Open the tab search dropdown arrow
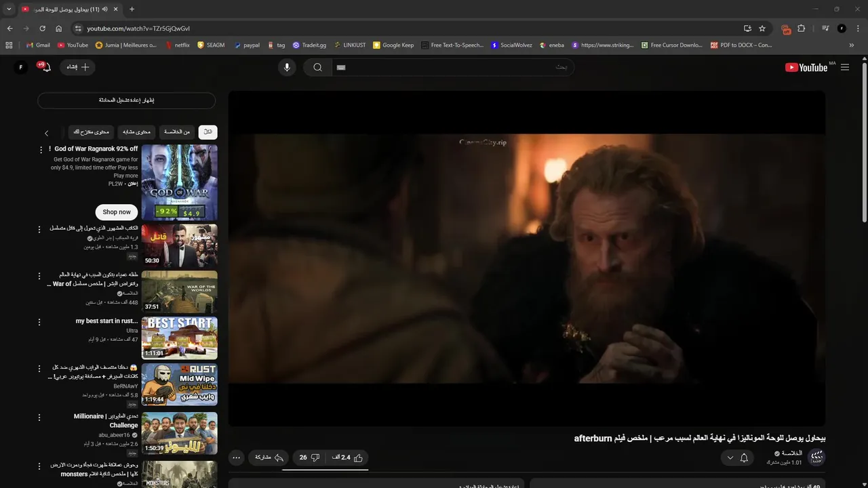Screen dimensions: 868x488 click(9, 9)
